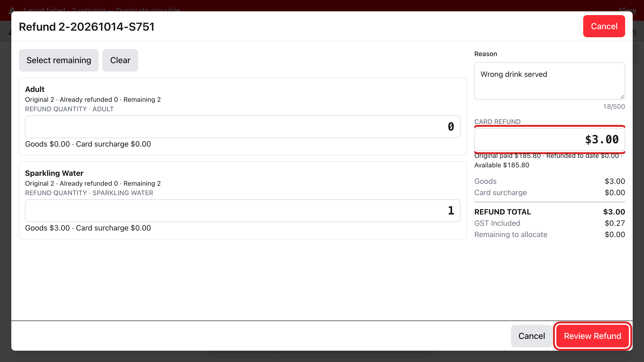The height and width of the screenshot is (362, 644).
Task: Click the Sparkling Water refund quantity field
Action: coord(243,210)
